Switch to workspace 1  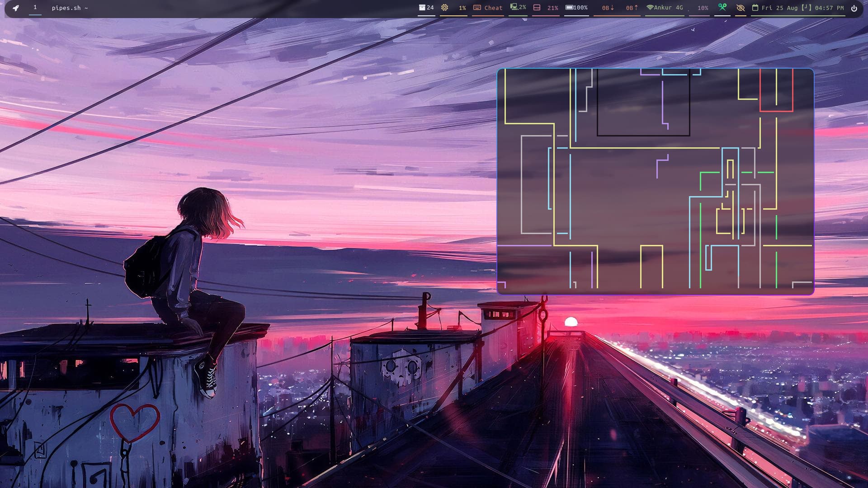pyautogui.click(x=35, y=7)
